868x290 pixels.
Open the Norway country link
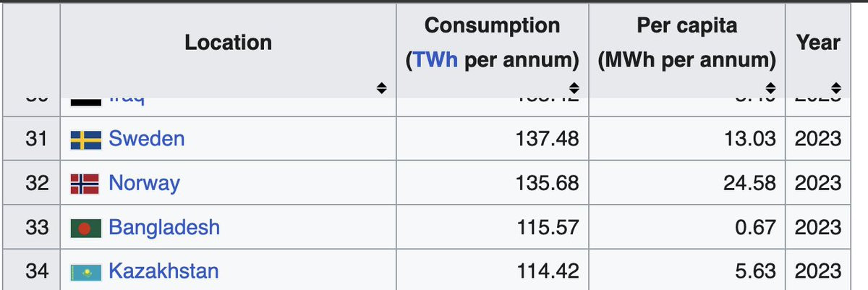[x=144, y=183]
